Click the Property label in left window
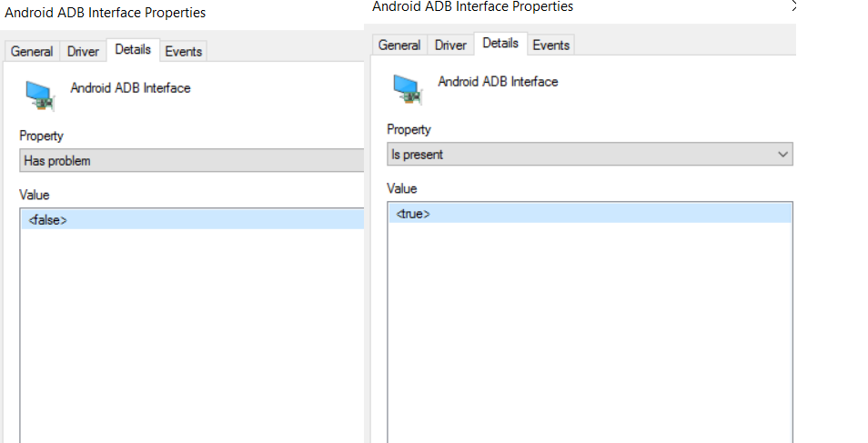This screenshot has height=443, width=868. pos(42,136)
